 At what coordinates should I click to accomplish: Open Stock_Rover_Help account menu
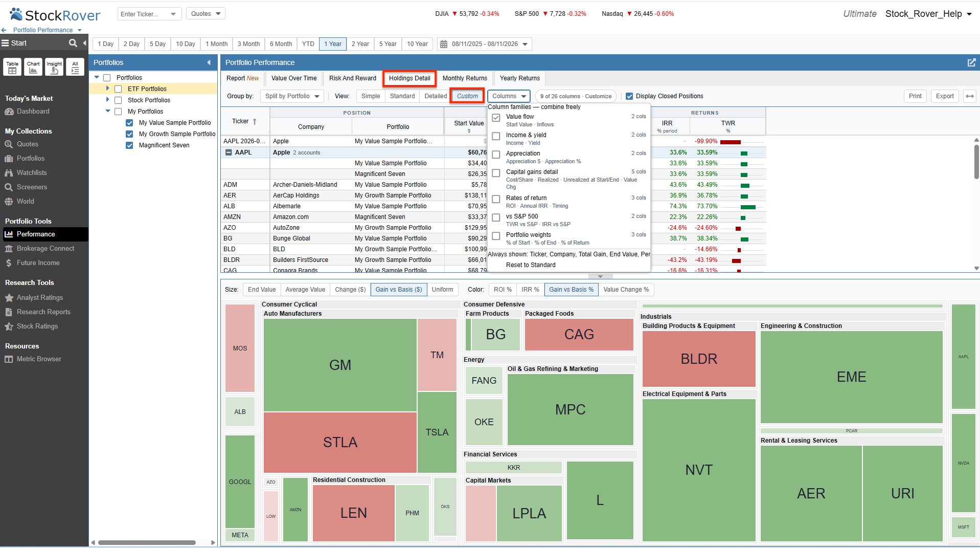[x=928, y=14]
